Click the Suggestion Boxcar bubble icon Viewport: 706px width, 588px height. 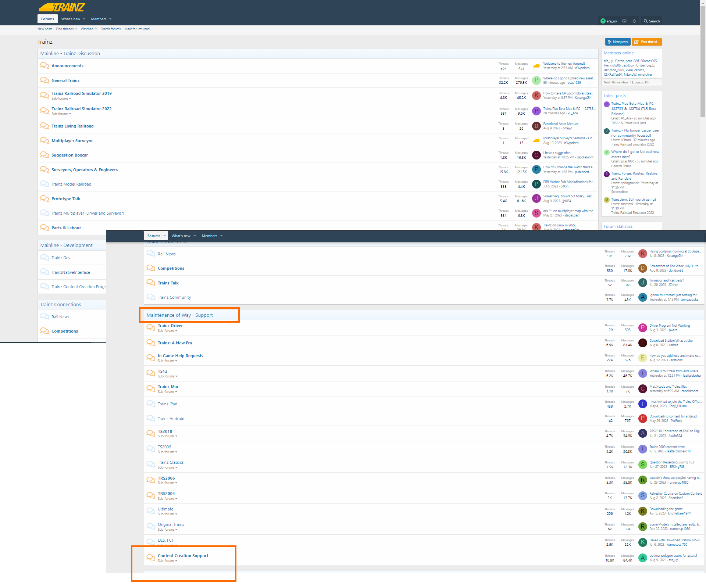coord(44,155)
